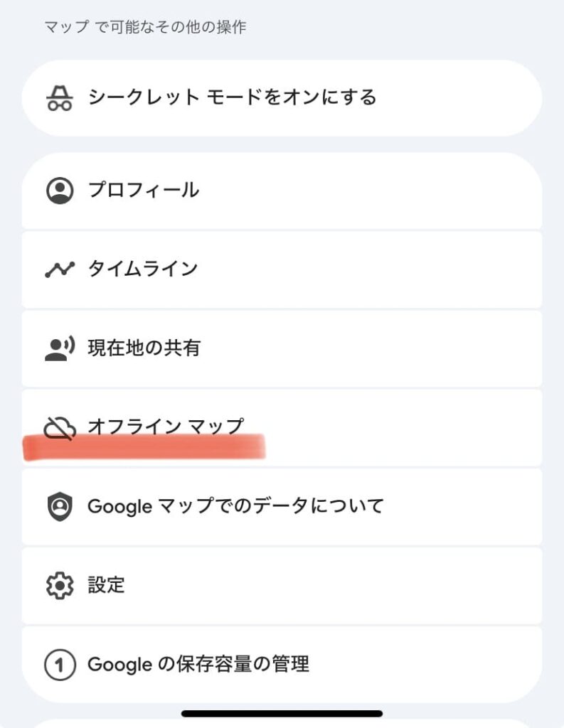Open the プロフィール menu entry

click(144, 191)
